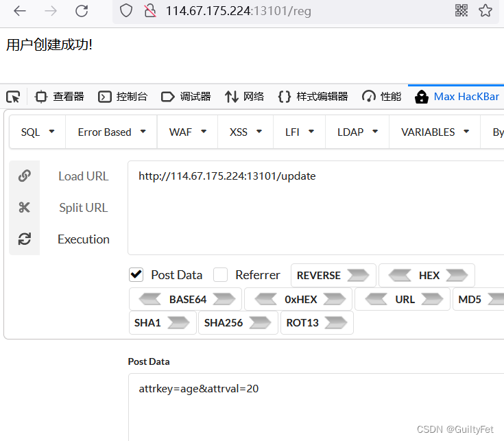Open the 样式编辑器 style editor tab

pos(313,97)
